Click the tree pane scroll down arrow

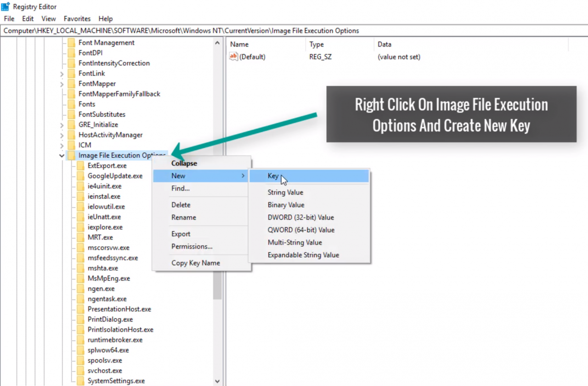pos(217,381)
